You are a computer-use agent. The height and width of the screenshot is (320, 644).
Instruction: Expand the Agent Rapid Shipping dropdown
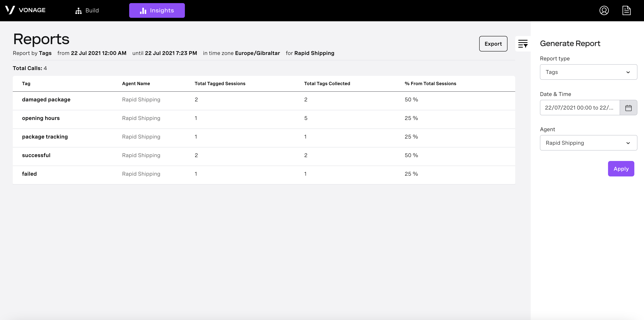point(588,143)
